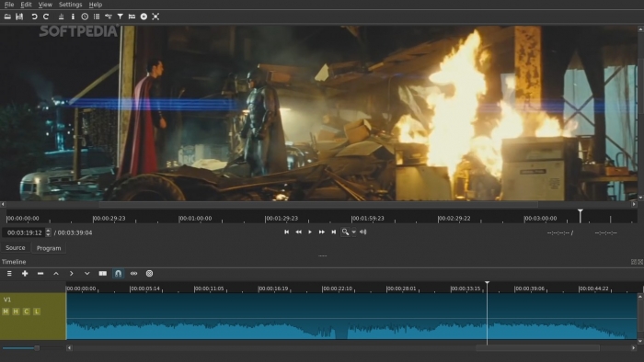Open the Export disc icon

[144, 17]
